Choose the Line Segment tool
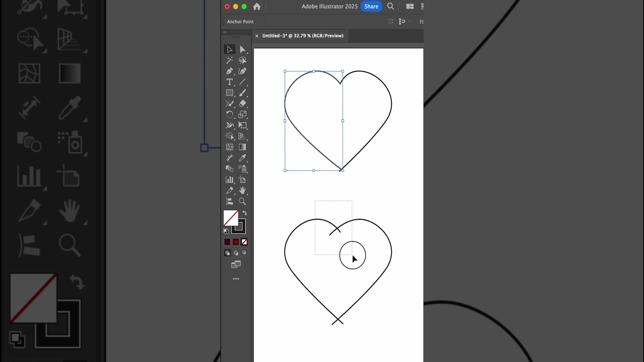The height and width of the screenshot is (362, 644). pos(243,82)
